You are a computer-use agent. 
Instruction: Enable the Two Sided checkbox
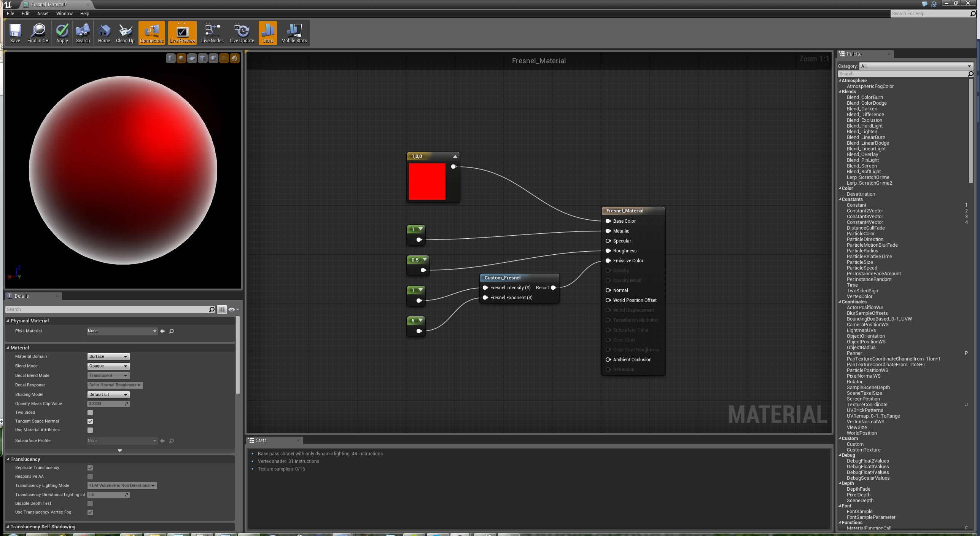(90, 412)
